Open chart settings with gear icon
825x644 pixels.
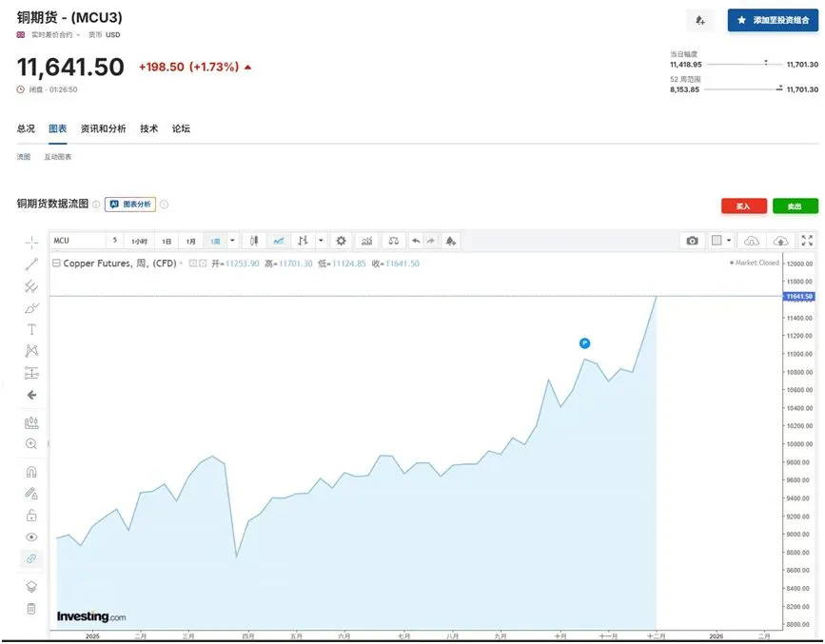click(341, 241)
